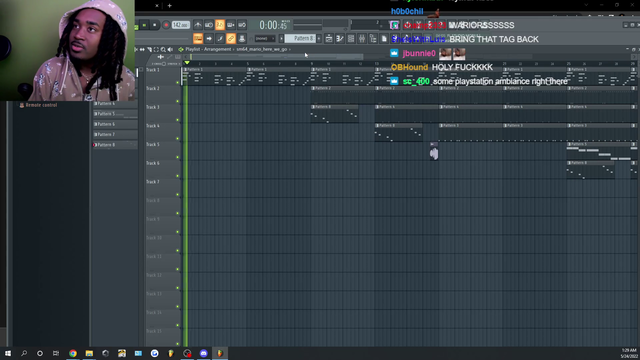The image size is (640, 360).
Task: Open the channel rack toolbar icon
Action: pos(351,39)
